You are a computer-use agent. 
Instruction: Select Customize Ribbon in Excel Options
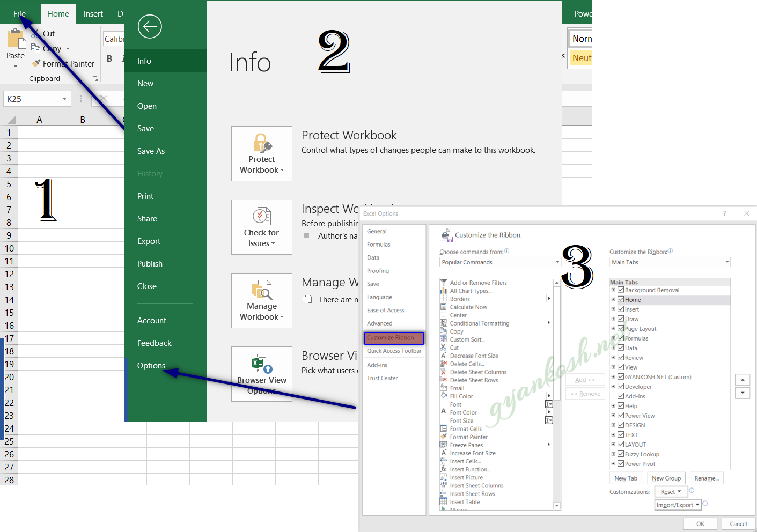[394, 338]
